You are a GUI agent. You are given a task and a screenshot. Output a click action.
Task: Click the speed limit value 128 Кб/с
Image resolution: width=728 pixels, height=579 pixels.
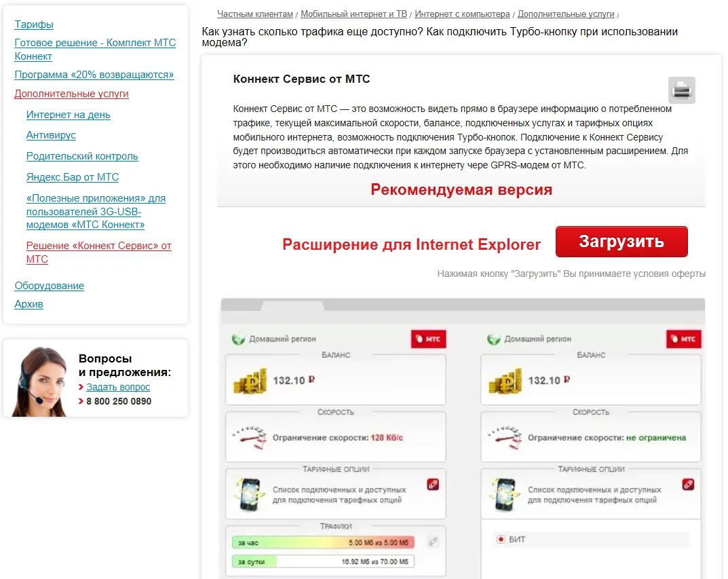(x=387, y=437)
